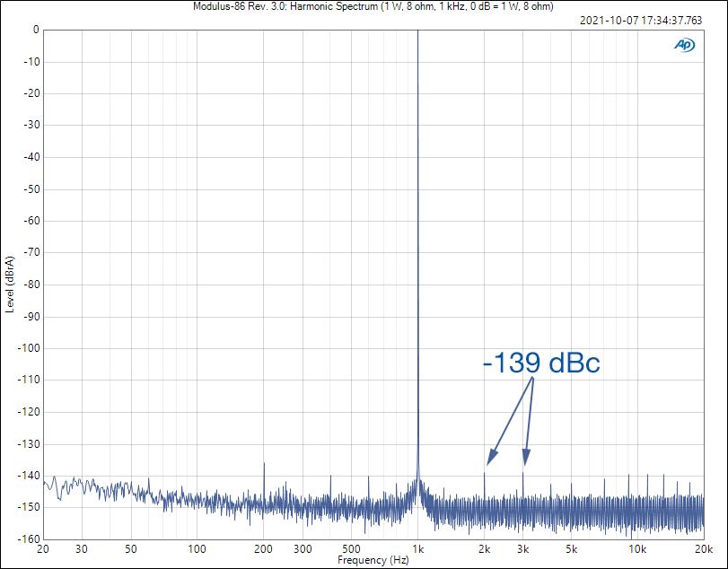Click the -10 level axis tick

click(31, 62)
